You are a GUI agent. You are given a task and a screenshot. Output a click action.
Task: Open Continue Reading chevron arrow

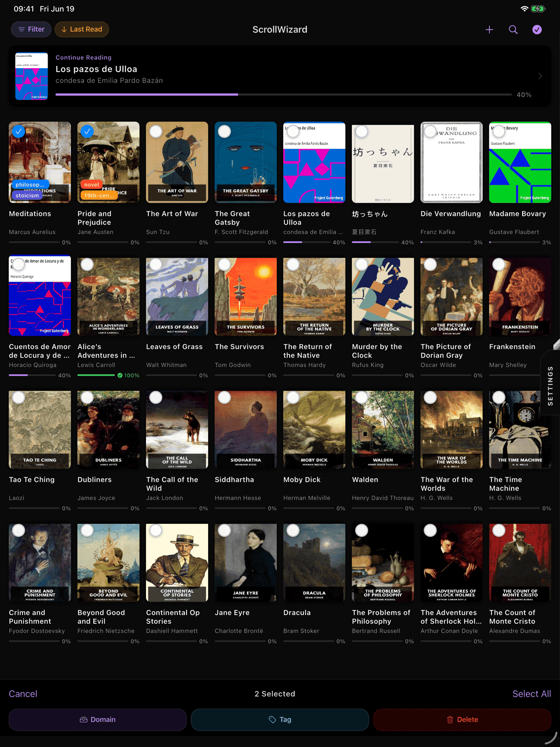540,76
